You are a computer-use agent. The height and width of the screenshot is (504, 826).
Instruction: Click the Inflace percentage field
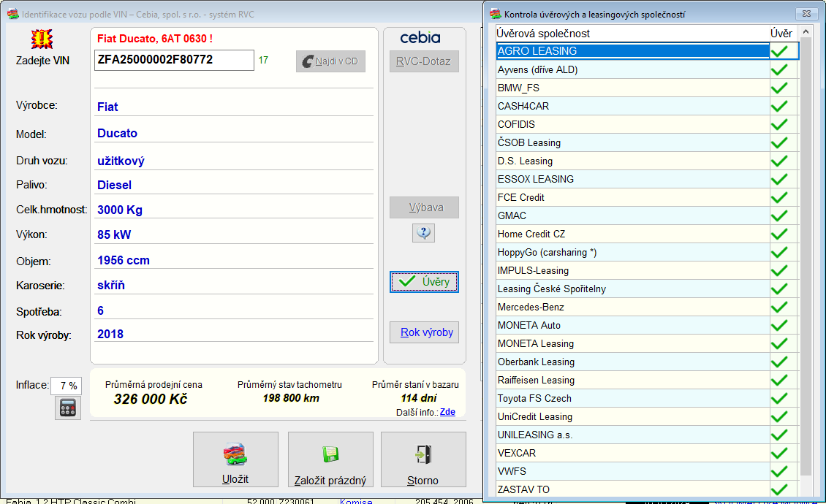(66, 386)
